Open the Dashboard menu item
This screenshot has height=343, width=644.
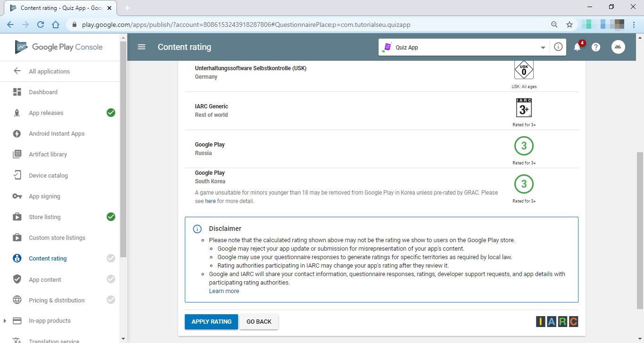click(x=43, y=92)
